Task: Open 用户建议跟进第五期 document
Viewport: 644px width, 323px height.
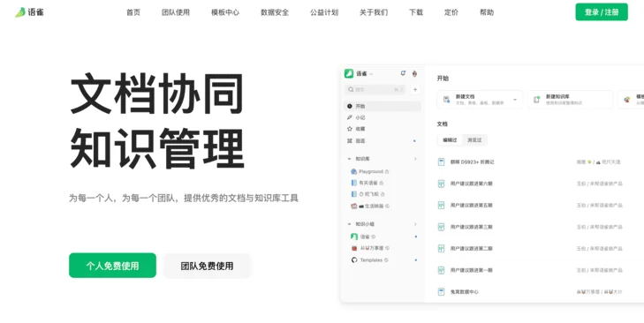Action: (x=471, y=206)
